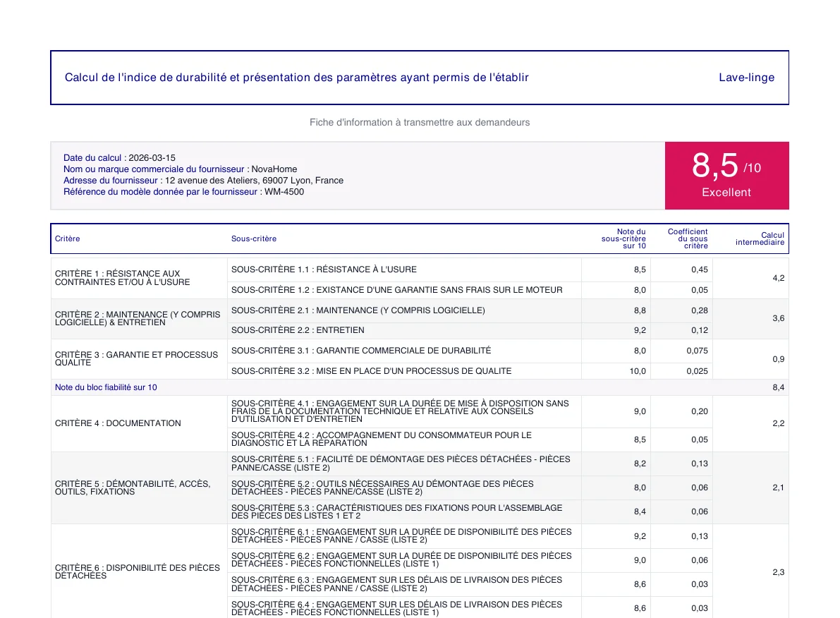Image resolution: width=840 pixels, height=618 pixels.
Task: Click the Coefficient du sous critère header
Action: 688,238
